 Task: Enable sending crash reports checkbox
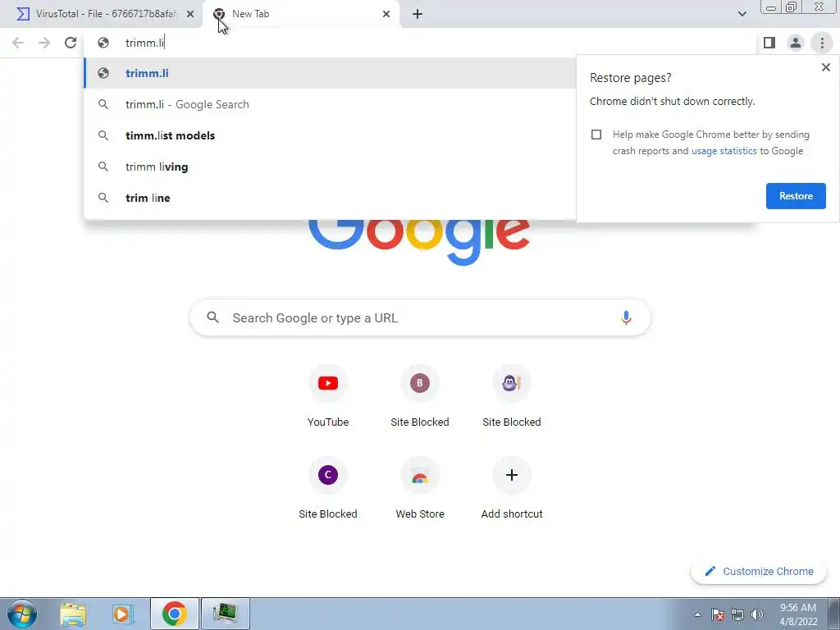click(x=596, y=135)
